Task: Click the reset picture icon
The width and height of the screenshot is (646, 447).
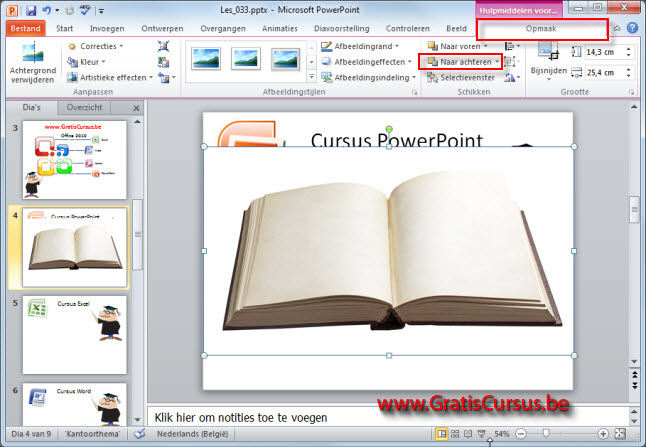Action: pyautogui.click(x=164, y=77)
